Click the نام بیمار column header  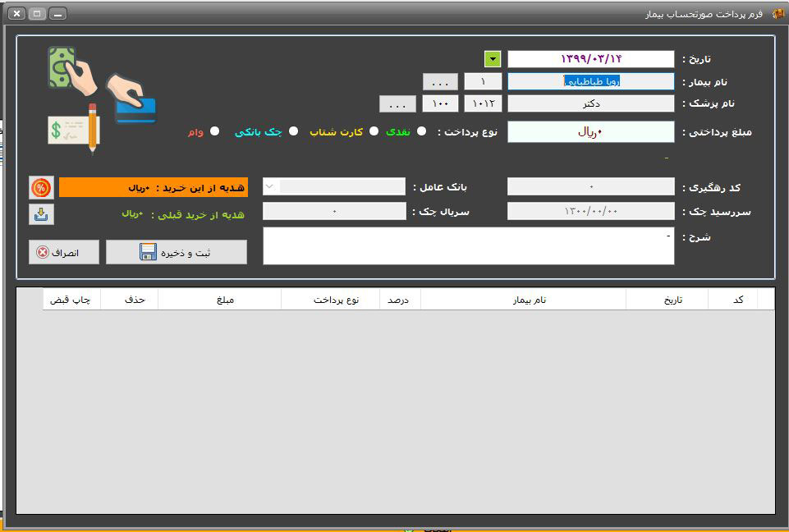(523, 300)
